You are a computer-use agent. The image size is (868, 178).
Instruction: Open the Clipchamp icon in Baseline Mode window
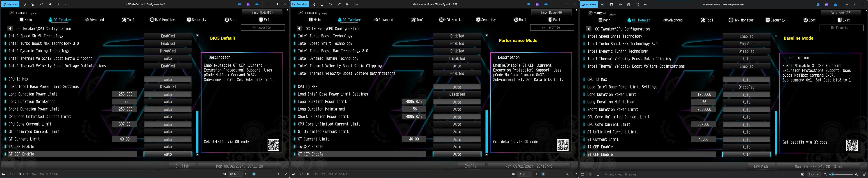pos(827,5)
